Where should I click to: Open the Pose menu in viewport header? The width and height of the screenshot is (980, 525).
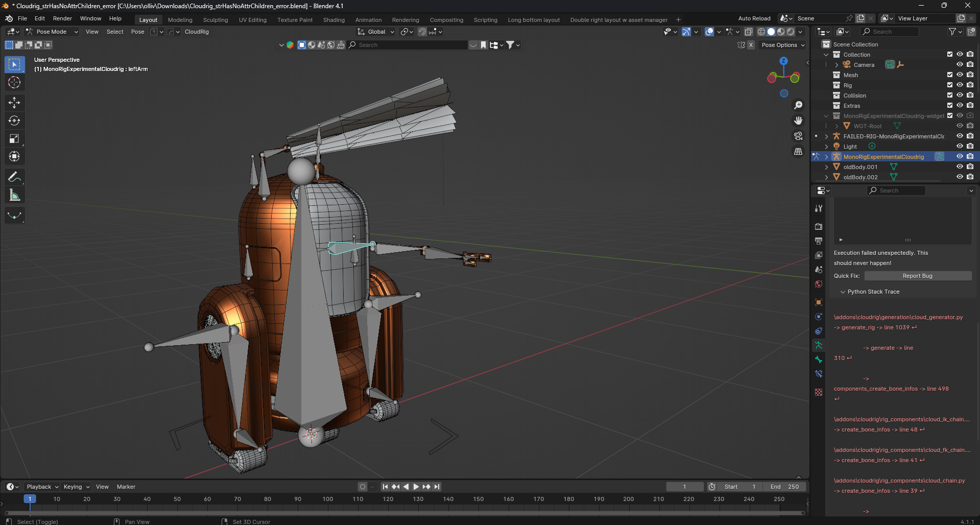(137, 32)
